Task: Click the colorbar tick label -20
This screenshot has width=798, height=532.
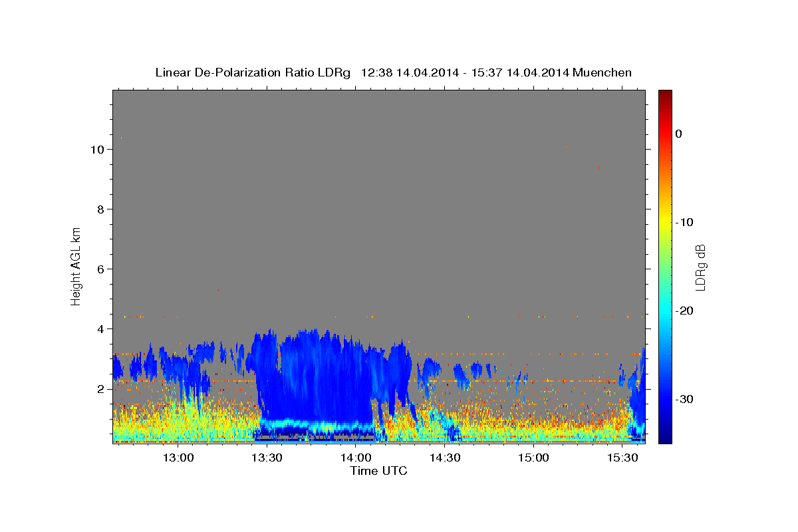Action: coord(685,311)
